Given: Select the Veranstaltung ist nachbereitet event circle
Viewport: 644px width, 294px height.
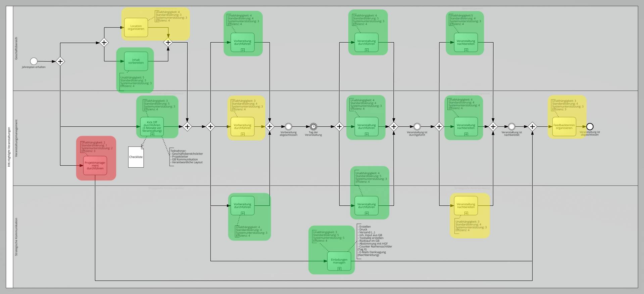Looking at the screenshot, I should pos(511,127).
